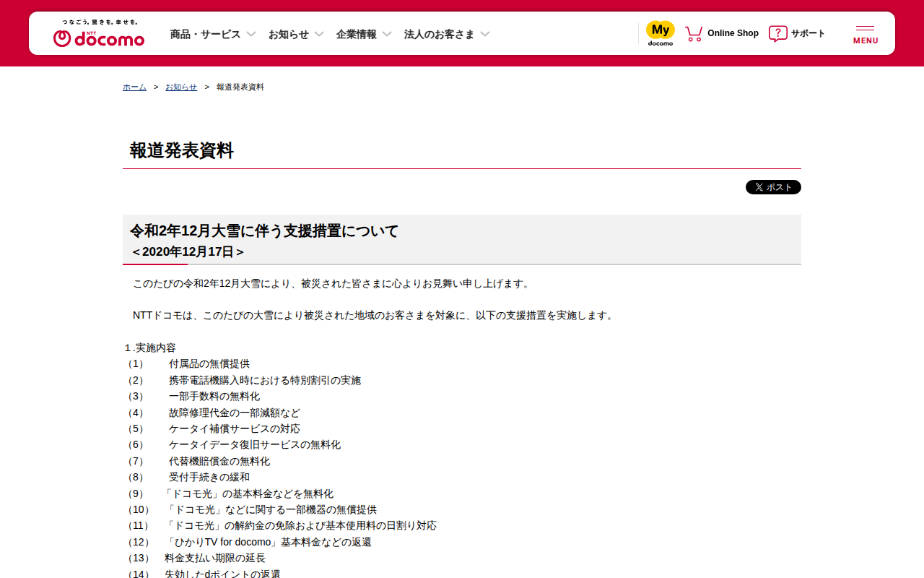The image size is (924, 578).
Task: Click item 失効したdポイントの返還
Action: click(x=222, y=574)
